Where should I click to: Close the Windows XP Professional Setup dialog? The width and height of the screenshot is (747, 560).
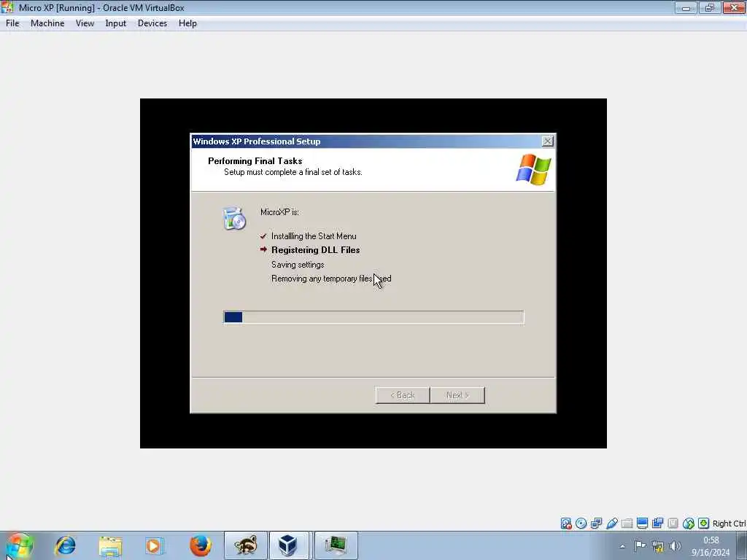[547, 141]
